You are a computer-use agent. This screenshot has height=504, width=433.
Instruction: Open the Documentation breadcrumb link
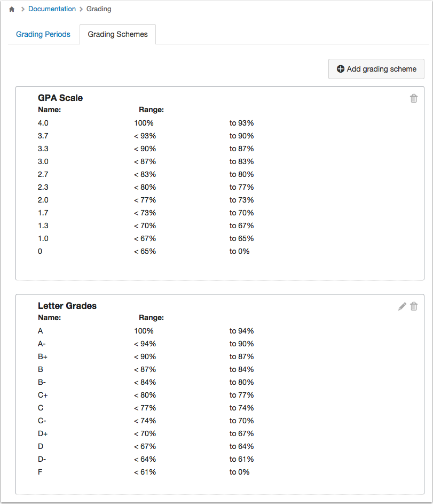click(52, 9)
